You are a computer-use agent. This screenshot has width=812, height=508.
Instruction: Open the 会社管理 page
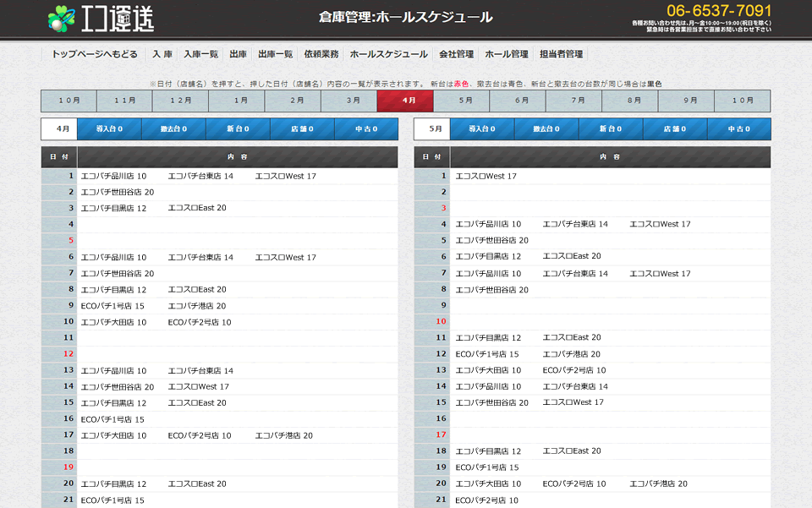pos(456,54)
